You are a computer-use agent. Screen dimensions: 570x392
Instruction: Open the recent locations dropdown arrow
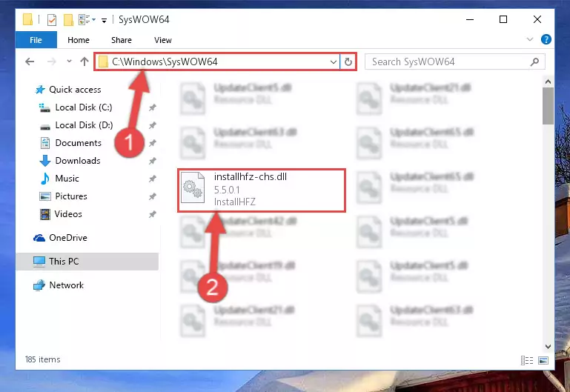tap(69, 62)
